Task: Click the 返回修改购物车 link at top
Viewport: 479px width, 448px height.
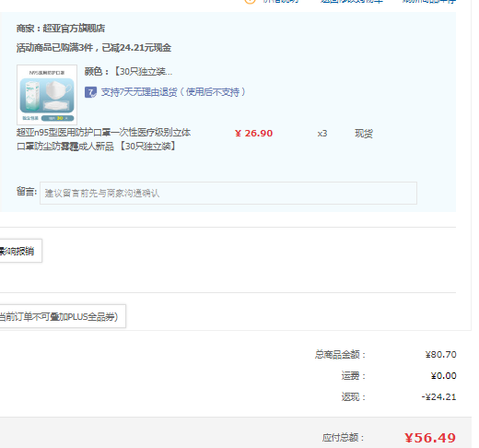Action: pyautogui.click(x=352, y=1)
